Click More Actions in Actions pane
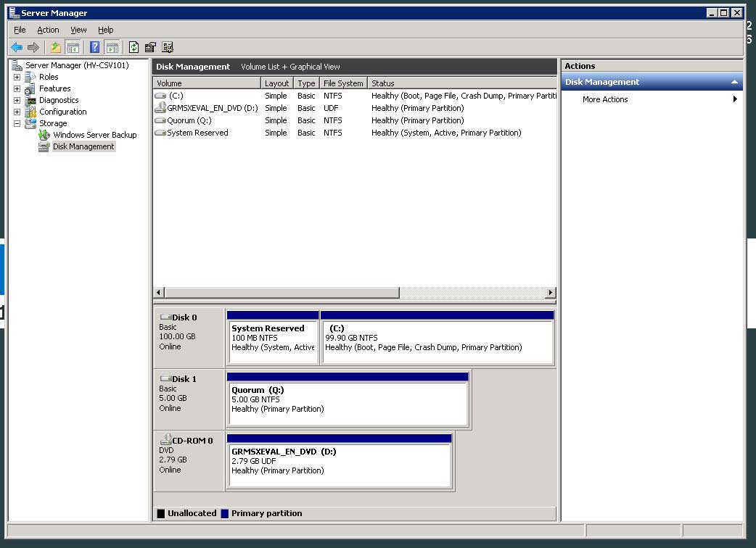756x548 pixels. coord(605,99)
